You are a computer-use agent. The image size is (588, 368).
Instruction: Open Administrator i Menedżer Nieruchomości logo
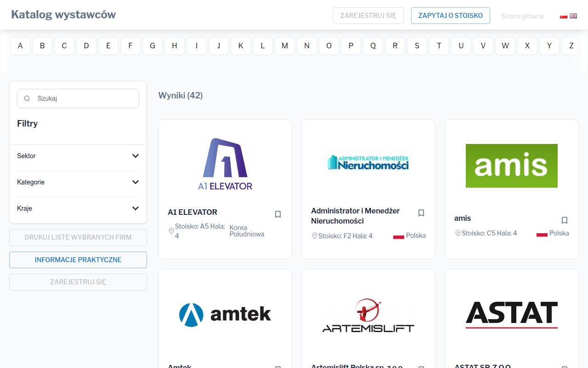tap(368, 163)
